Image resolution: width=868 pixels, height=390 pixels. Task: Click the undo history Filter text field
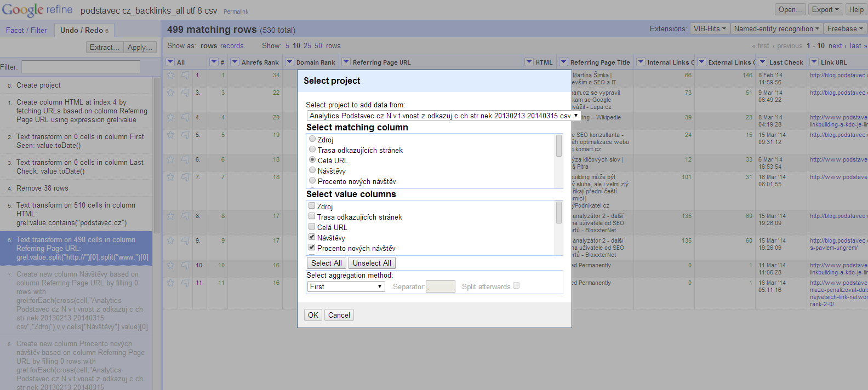(x=81, y=67)
